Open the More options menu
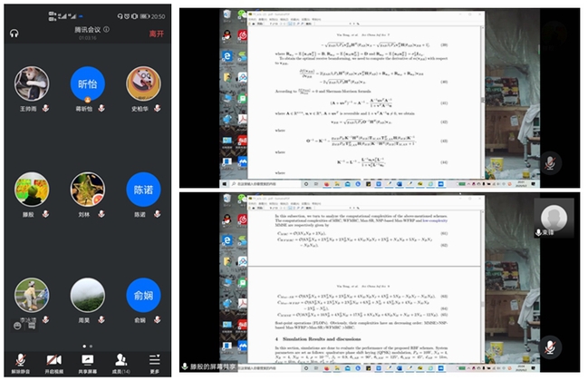This screenshot has width=588, height=381. click(154, 360)
